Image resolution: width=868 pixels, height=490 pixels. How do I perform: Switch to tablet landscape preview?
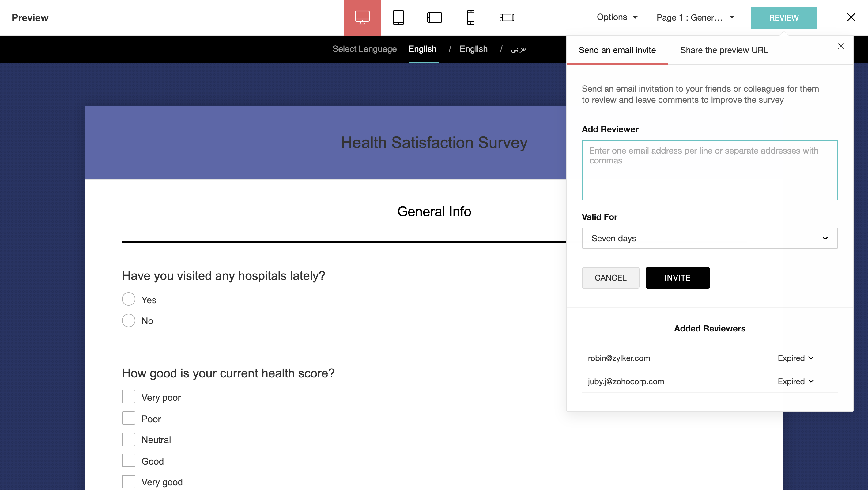pyautogui.click(x=434, y=17)
